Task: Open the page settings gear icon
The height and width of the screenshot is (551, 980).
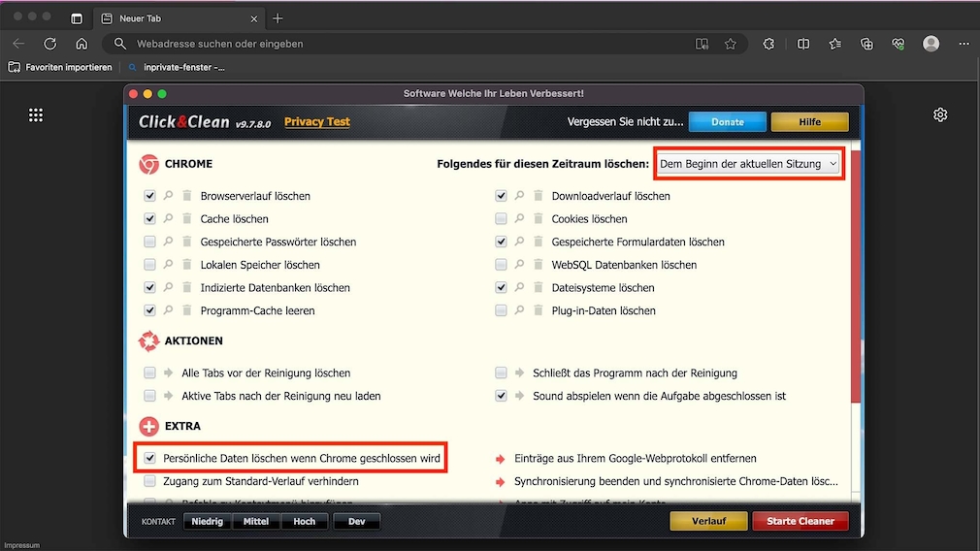Action: pos(940,114)
